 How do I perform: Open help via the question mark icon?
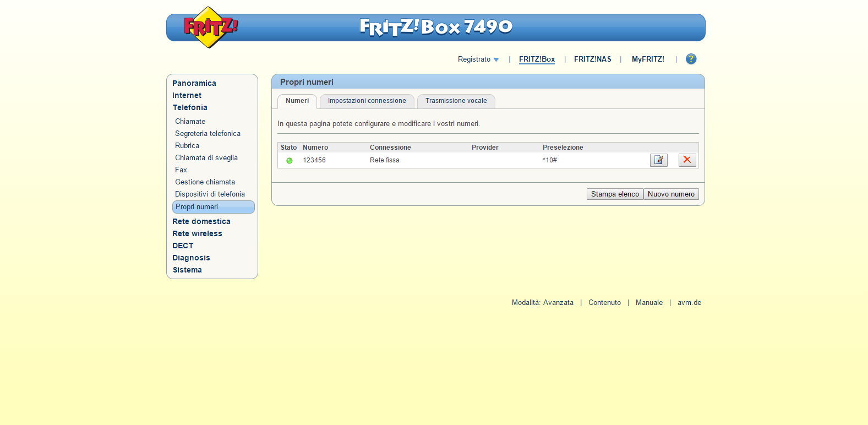pyautogui.click(x=691, y=59)
